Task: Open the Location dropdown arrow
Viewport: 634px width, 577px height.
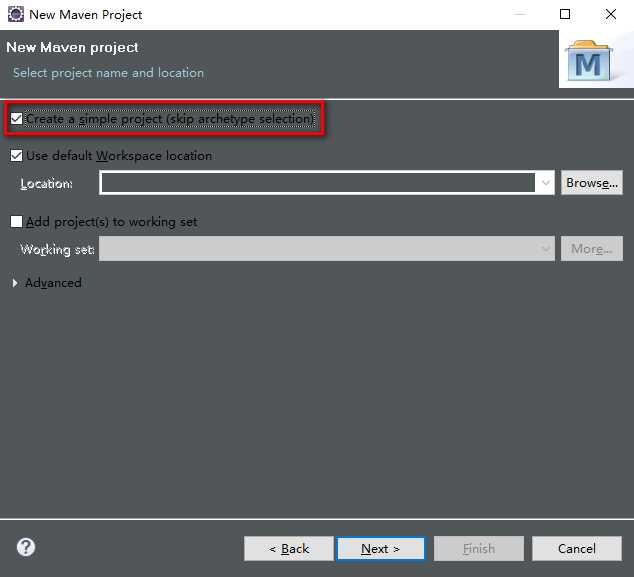Action: point(545,183)
